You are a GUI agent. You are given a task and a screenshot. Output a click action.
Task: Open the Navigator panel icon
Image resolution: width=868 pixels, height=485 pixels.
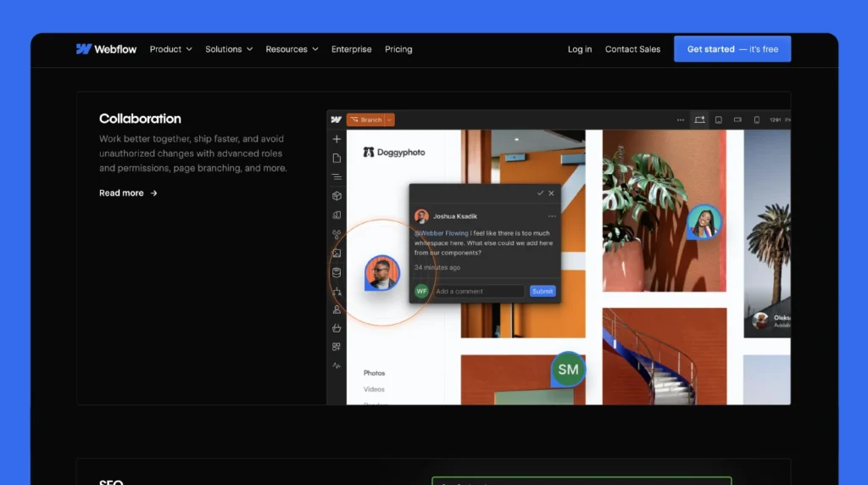[337, 177]
